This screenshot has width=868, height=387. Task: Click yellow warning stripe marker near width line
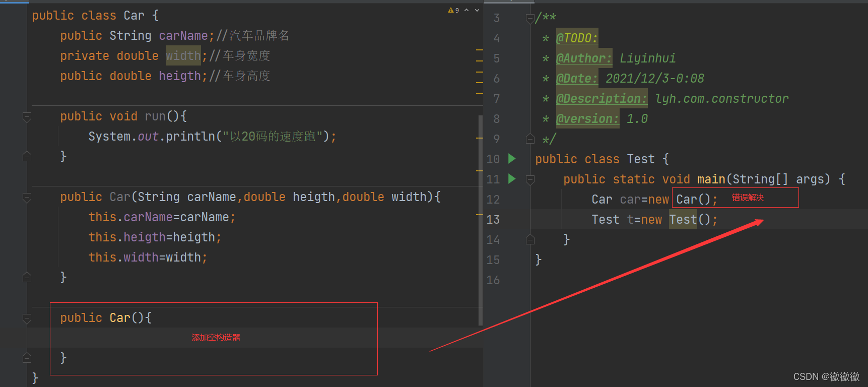coord(480,50)
